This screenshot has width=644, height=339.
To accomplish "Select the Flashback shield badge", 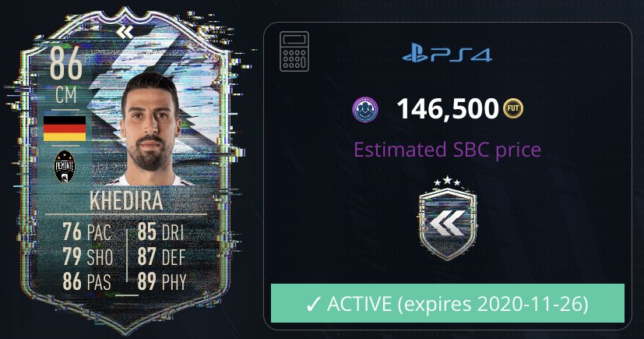I will [447, 218].
